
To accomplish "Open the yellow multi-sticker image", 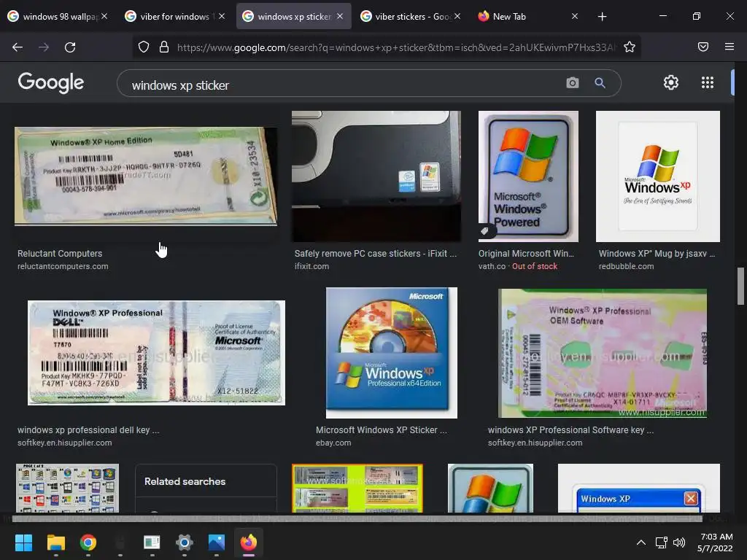I will tap(357, 488).
